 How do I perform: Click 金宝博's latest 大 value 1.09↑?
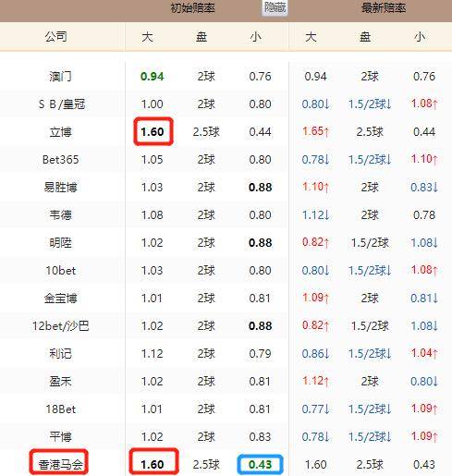315,298
